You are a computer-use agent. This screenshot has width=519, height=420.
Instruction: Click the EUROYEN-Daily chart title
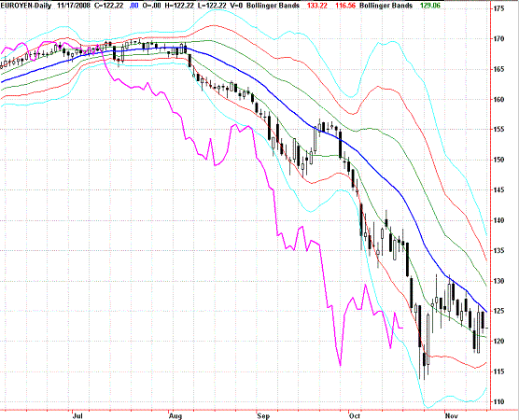pos(26,6)
